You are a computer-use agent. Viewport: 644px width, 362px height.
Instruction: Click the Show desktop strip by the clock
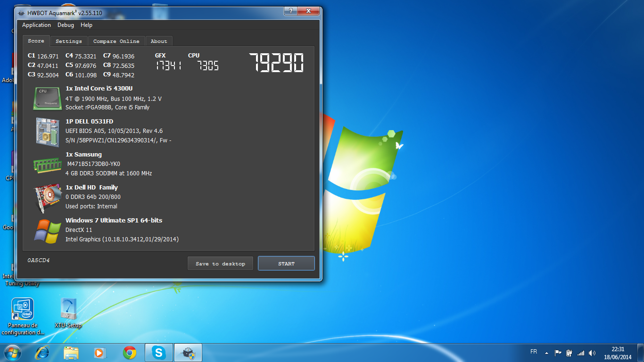(640, 353)
